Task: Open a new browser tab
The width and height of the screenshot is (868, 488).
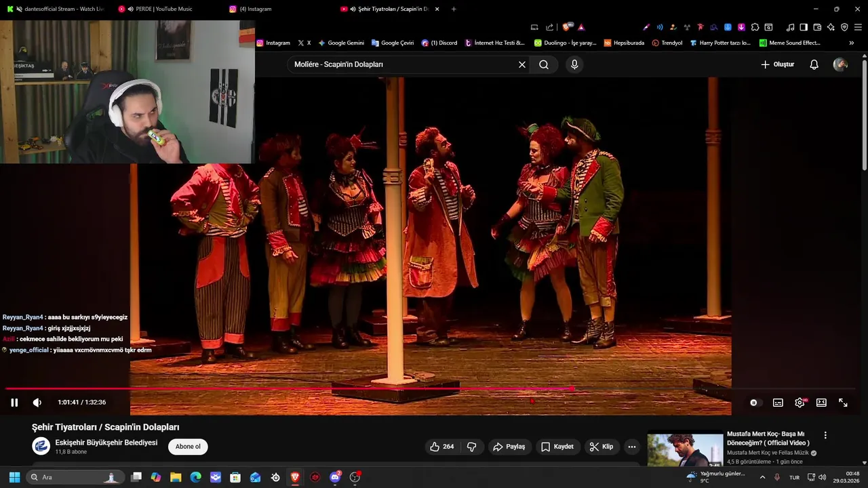Action: click(x=454, y=9)
